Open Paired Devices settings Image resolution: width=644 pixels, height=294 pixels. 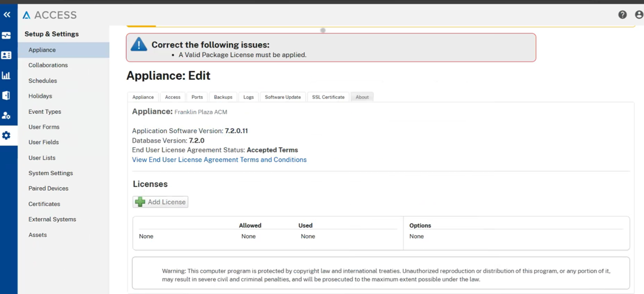[48, 189]
